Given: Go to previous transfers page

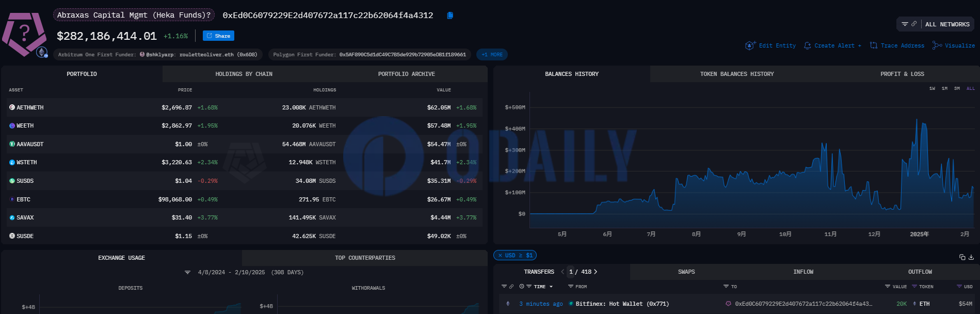Looking at the screenshot, I should (x=563, y=272).
